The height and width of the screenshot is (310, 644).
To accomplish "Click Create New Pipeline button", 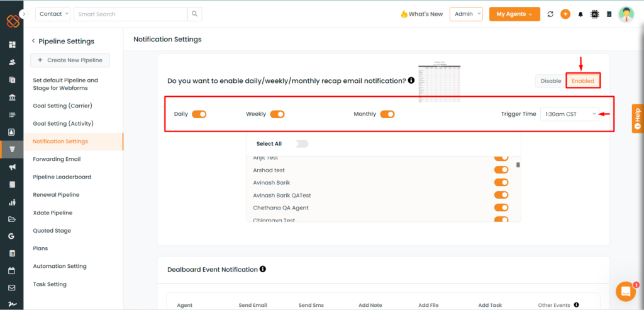I will (70, 60).
